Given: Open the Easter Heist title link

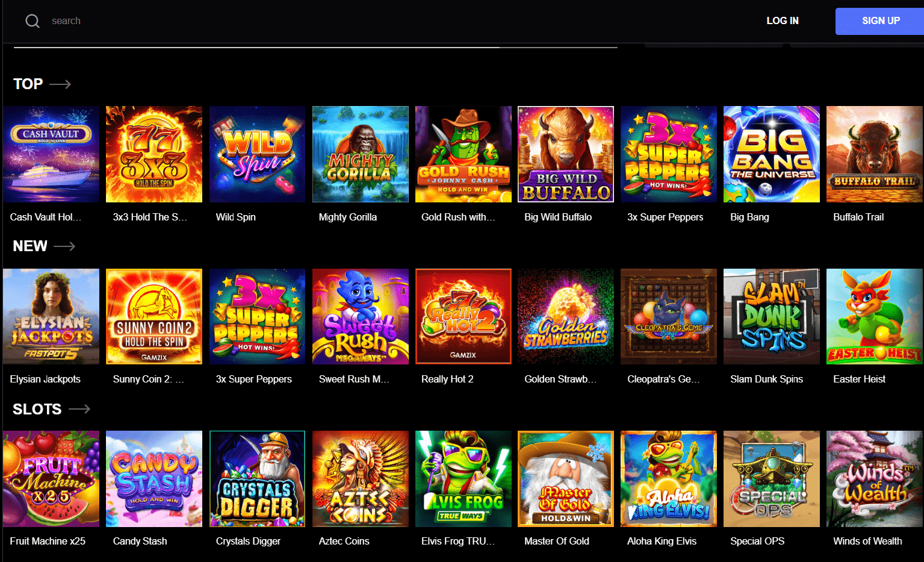Looking at the screenshot, I should (859, 379).
